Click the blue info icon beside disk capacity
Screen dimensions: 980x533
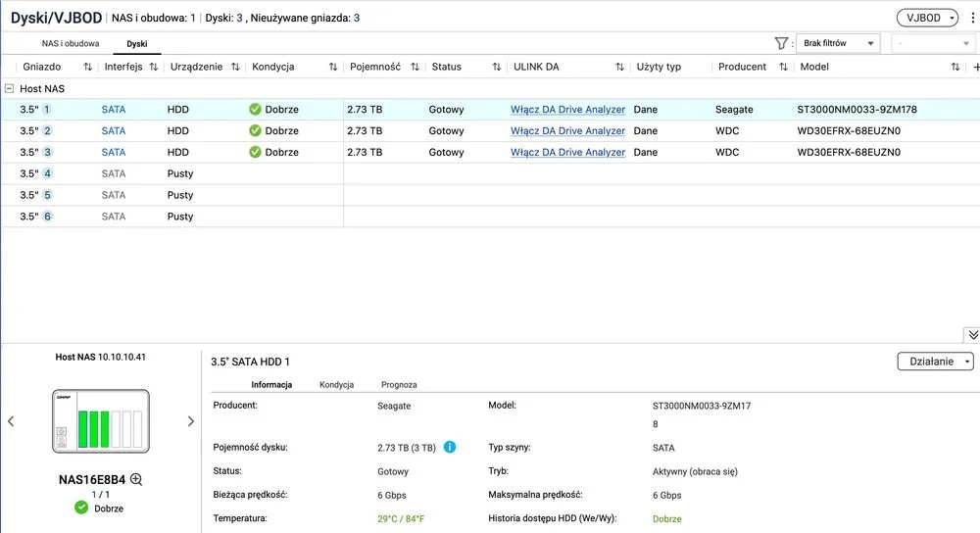[x=450, y=447]
